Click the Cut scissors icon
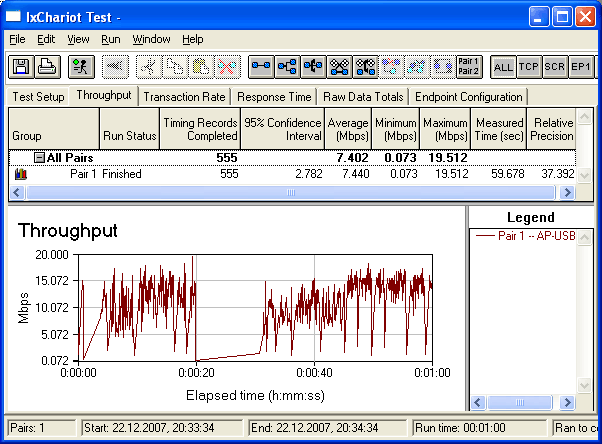Screen dimensions: 602x444 point(149,67)
